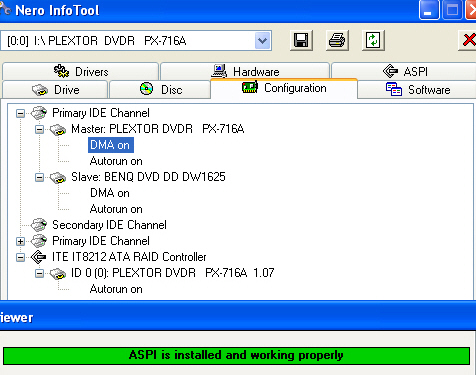
Task: Select the highlighted DMA on item under Master
Action: click(x=111, y=145)
